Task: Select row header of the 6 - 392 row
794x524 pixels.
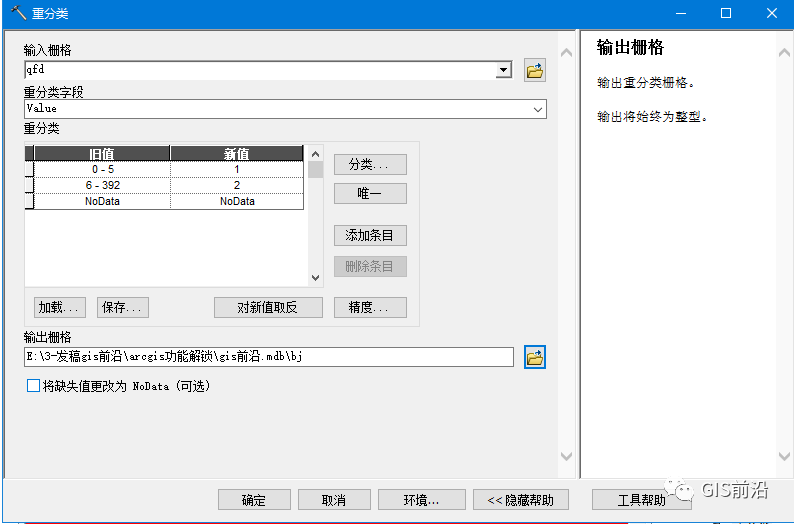Action: 29,185
